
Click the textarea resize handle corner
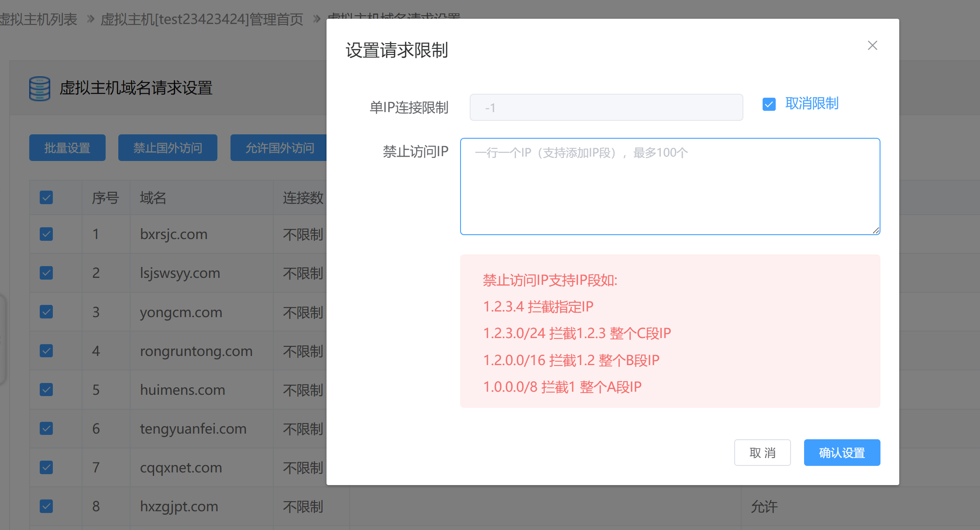pyautogui.click(x=876, y=230)
